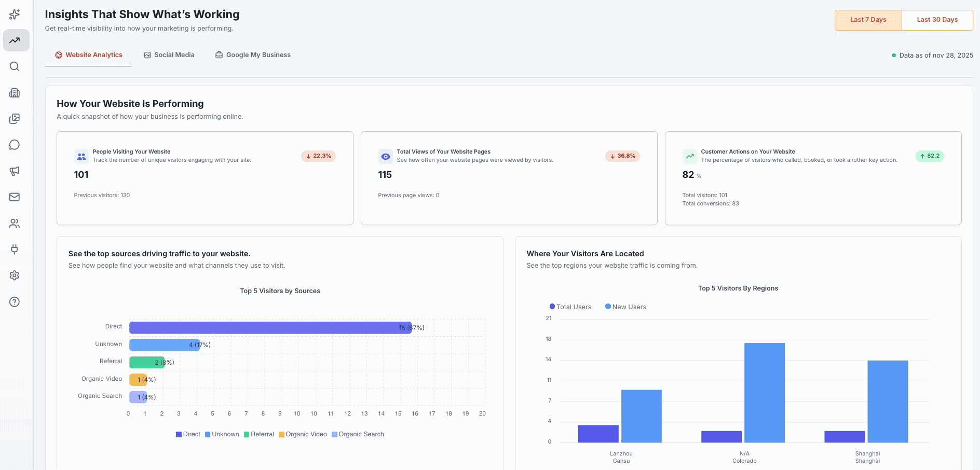Open the email envelope icon in sidebar
980x470 pixels.
tap(15, 197)
